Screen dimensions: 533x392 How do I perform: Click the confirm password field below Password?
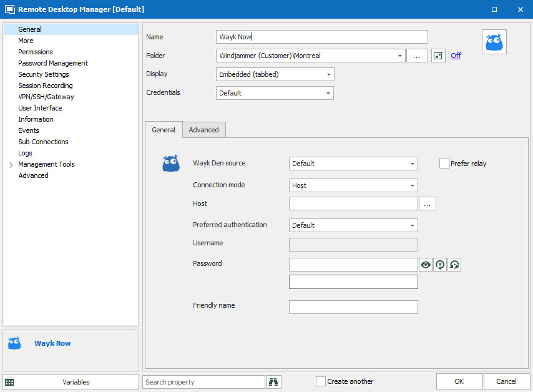point(353,282)
